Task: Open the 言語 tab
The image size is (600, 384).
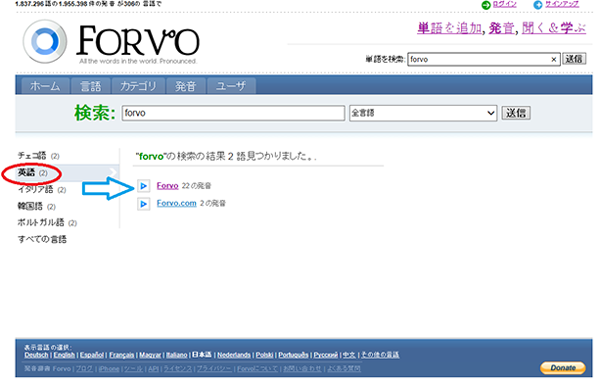Action: pos(91,86)
